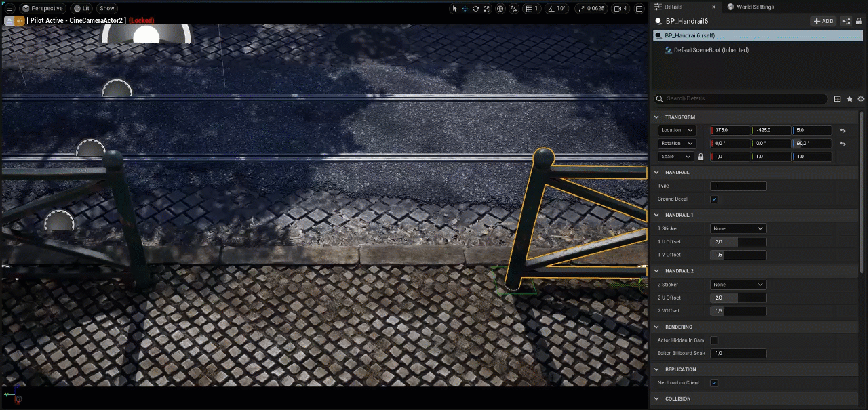Open the Location type dropdown
The image size is (868, 410).
(677, 130)
